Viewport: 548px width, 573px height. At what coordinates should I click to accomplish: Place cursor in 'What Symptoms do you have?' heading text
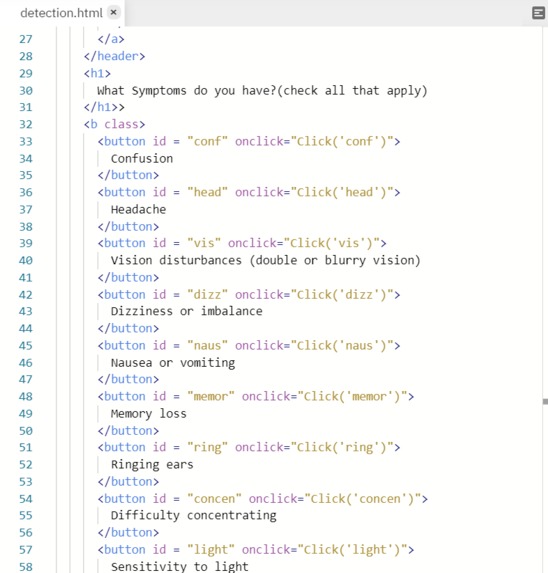click(x=186, y=91)
